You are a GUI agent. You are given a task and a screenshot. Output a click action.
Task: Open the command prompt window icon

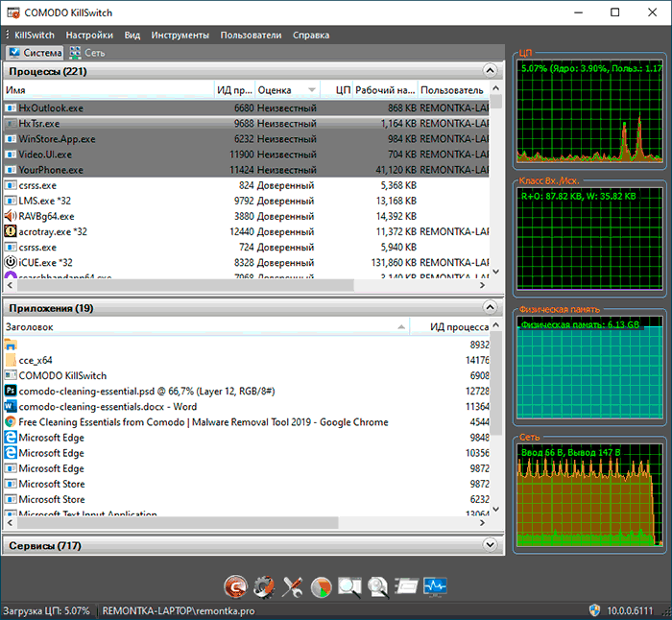click(406, 586)
